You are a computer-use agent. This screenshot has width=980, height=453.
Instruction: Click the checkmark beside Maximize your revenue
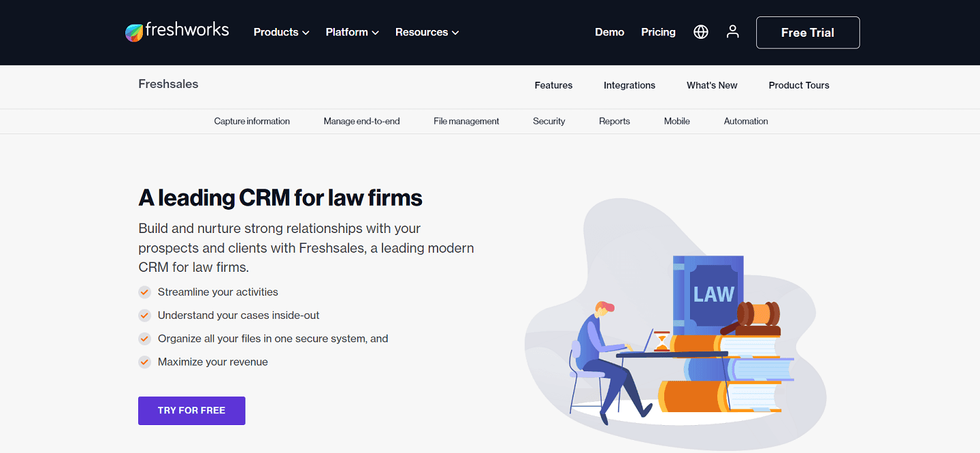(x=144, y=362)
